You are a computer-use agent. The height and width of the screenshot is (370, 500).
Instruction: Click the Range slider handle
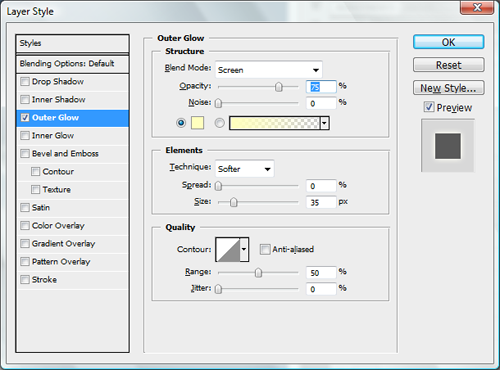click(258, 273)
